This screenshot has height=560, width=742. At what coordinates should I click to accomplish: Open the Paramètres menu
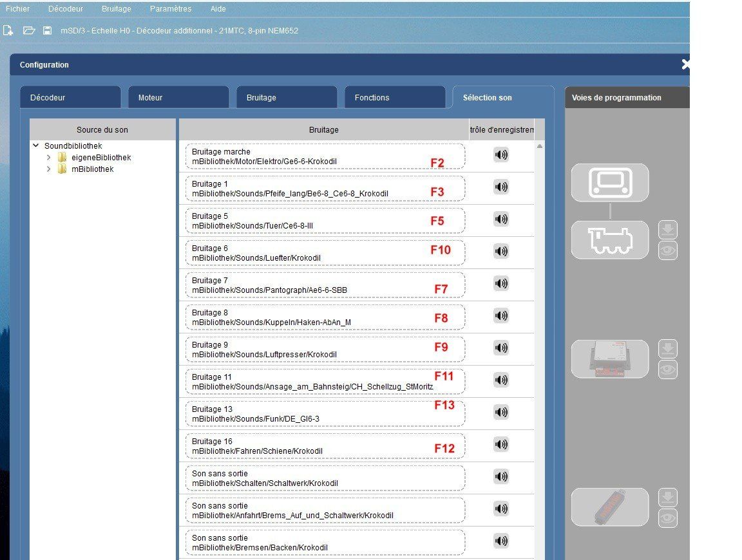[171, 9]
